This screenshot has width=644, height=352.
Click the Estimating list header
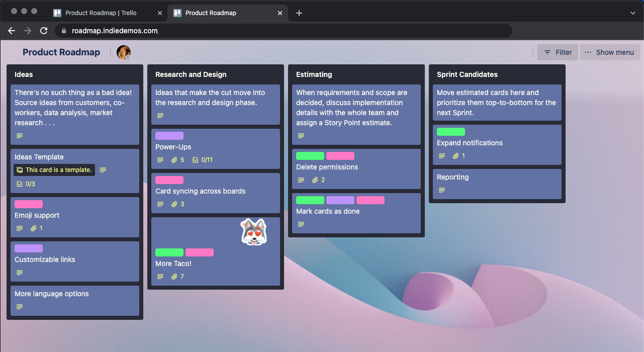(x=314, y=74)
